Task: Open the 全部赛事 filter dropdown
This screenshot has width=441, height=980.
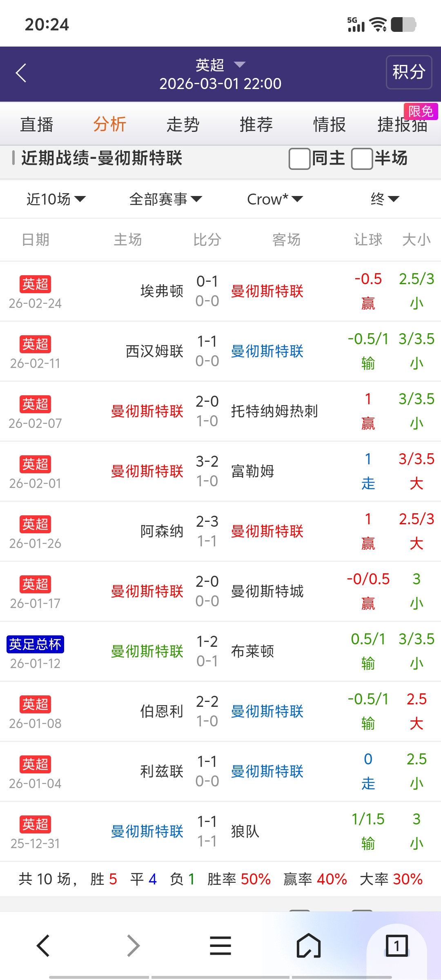Action: pos(165,199)
